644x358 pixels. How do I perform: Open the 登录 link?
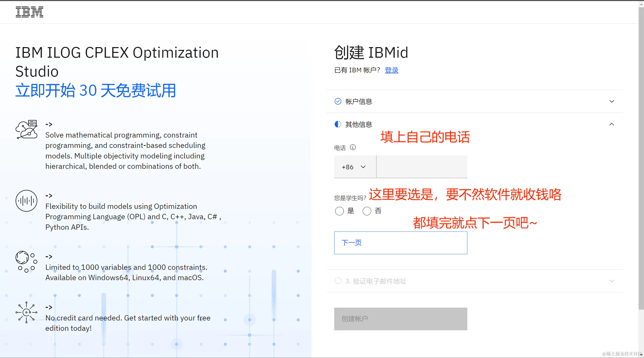(392, 70)
